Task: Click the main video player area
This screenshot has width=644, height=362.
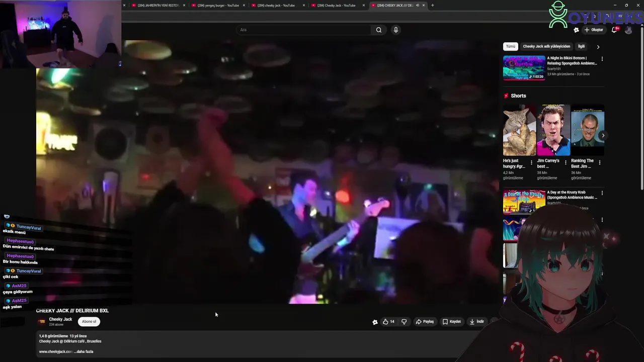Action: (x=267, y=172)
